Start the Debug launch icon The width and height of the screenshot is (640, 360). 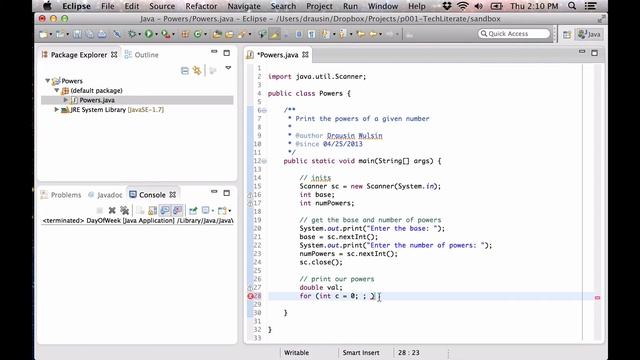point(132,34)
